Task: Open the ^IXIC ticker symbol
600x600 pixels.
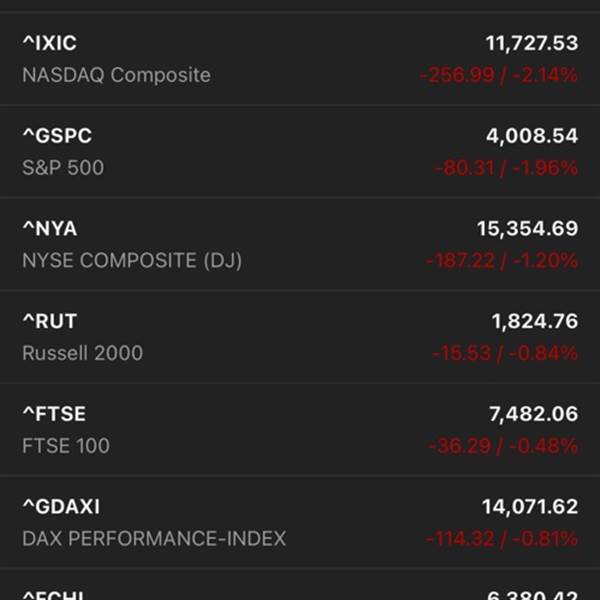Action: point(50,43)
